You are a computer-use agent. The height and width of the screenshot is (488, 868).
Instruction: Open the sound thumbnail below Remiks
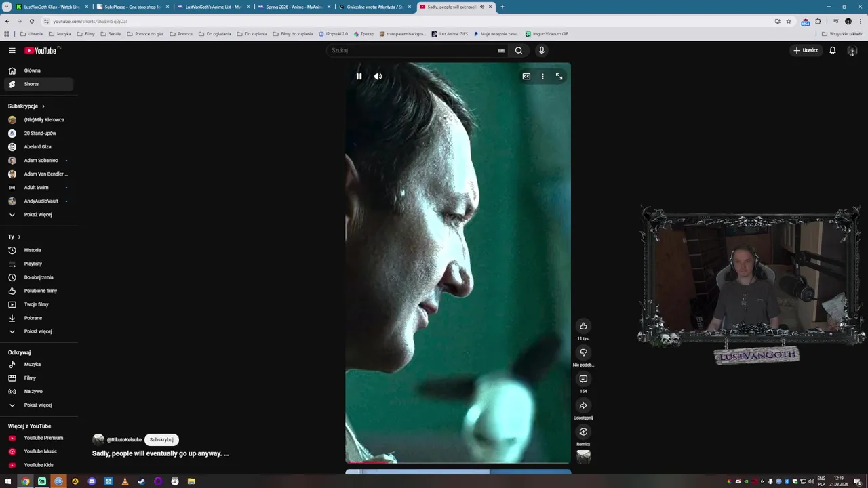[583, 457]
